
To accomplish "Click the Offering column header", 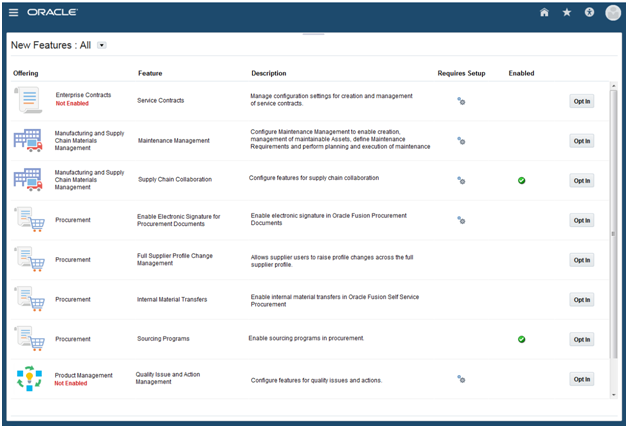I will tap(26, 73).
